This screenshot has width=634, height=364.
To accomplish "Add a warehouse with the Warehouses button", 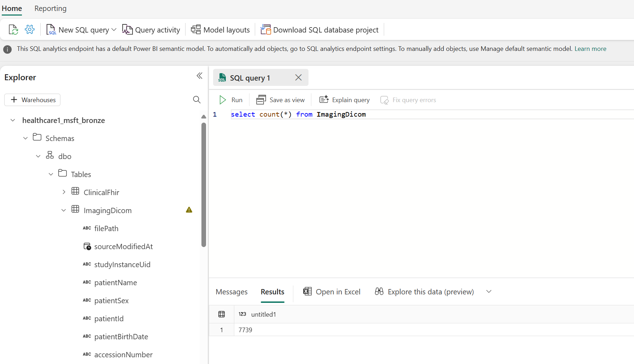I will coord(33,100).
